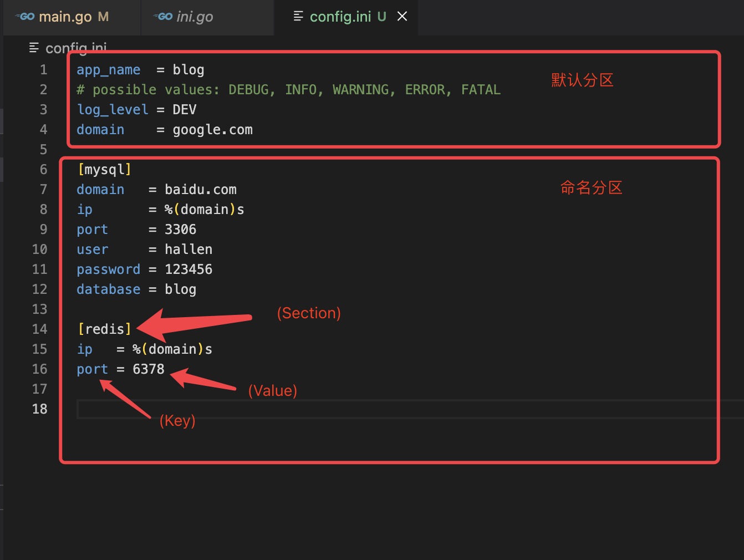The image size is (744, 560).
Task: Click the config.ini breadcrumb label
Action: [76, 48]
